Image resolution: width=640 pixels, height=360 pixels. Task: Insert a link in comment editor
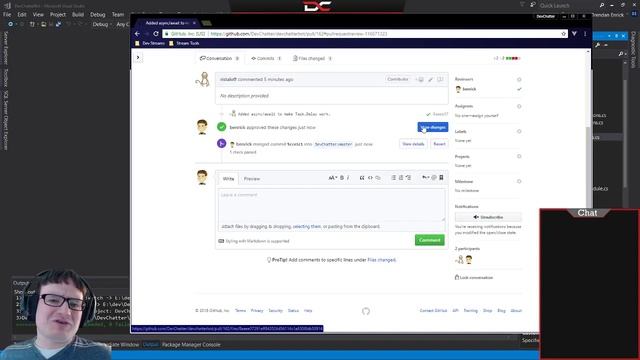[378, 178]
